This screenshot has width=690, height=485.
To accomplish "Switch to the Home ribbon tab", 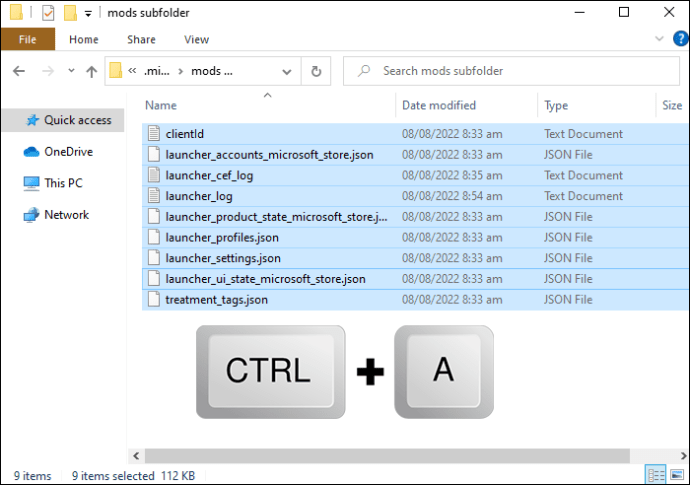I will [x=84, y=39].
